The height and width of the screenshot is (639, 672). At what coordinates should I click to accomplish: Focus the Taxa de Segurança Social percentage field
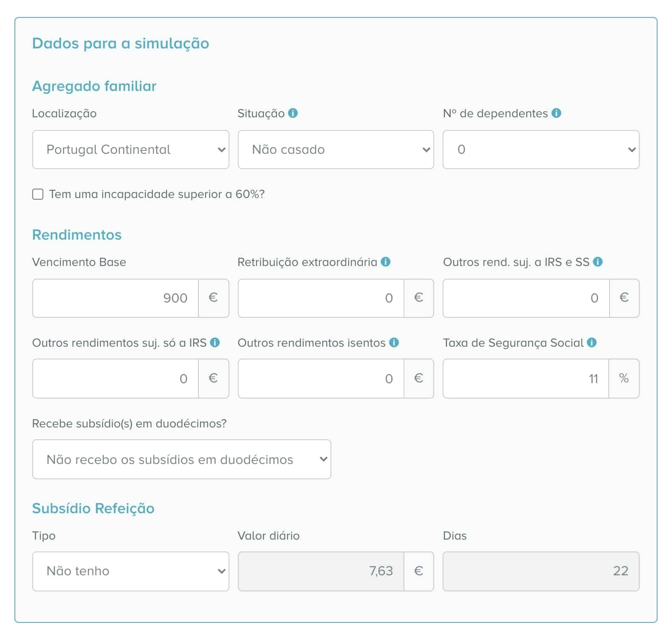[x=525, y=379]
